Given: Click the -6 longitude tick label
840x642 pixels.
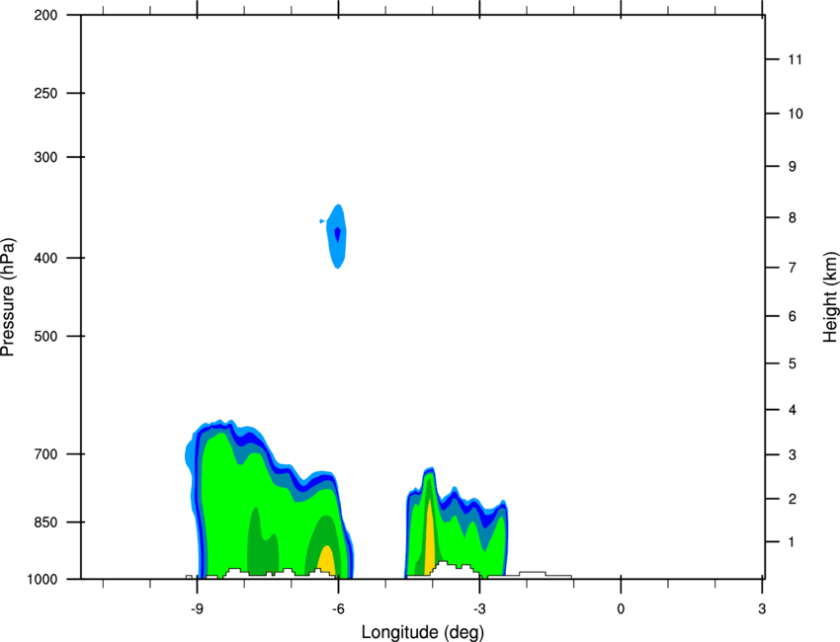Looking at the screenshot, I should (338, 609).
